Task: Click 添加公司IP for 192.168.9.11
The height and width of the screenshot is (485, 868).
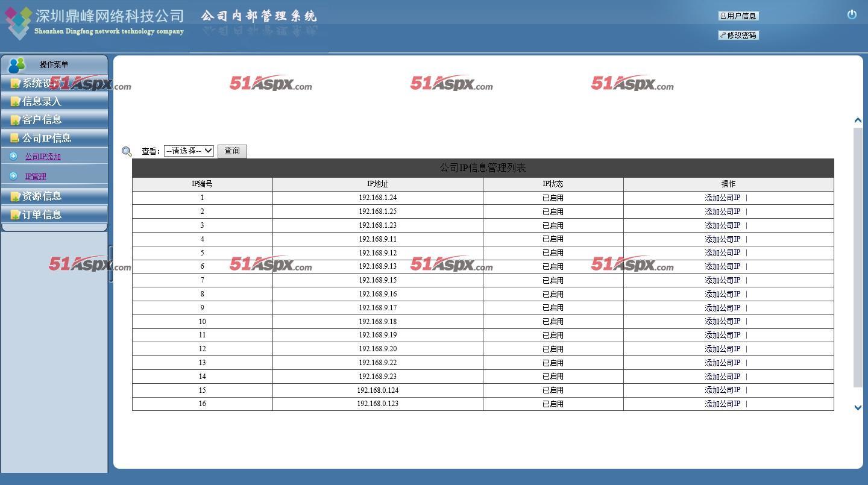Action: (723, 239)
